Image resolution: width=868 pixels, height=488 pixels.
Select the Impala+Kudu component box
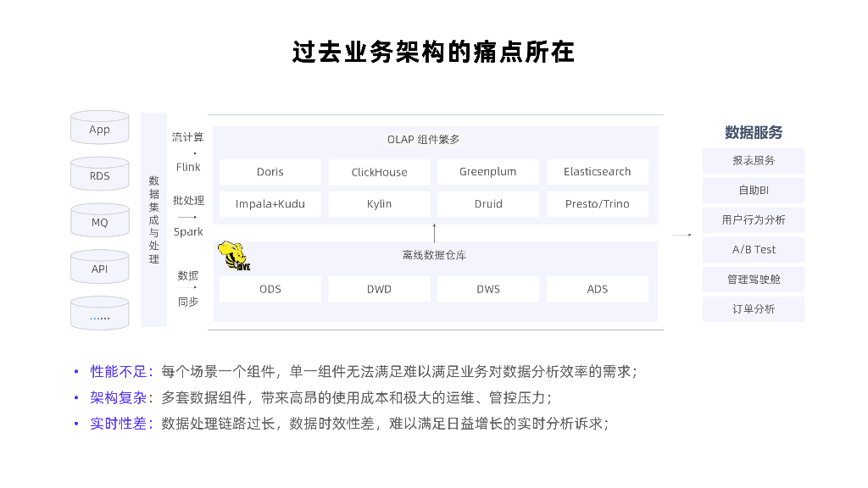pyautogui.click(x=270, y=204)
